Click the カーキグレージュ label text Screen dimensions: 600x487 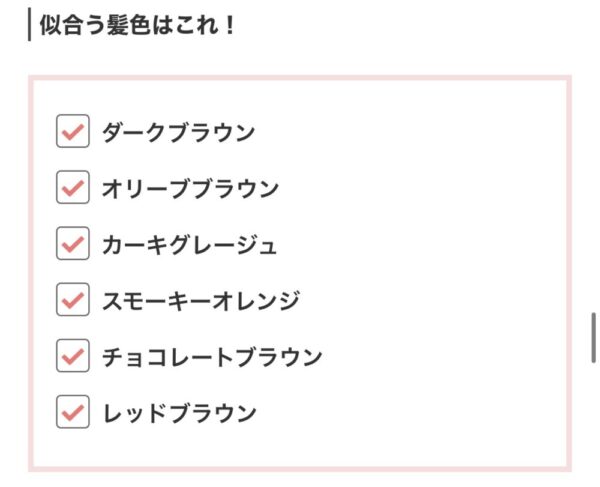pyautogui.click(x=189, y=244)
